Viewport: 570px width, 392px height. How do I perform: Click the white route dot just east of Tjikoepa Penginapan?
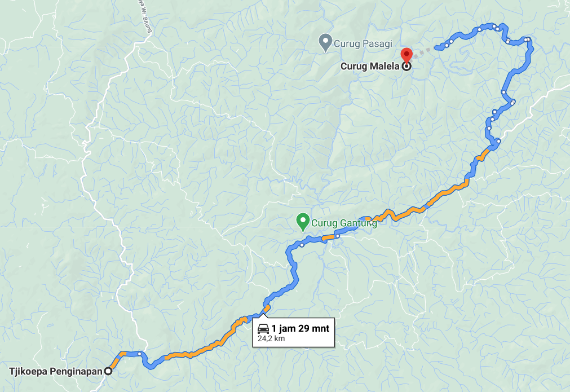(140, 354)
